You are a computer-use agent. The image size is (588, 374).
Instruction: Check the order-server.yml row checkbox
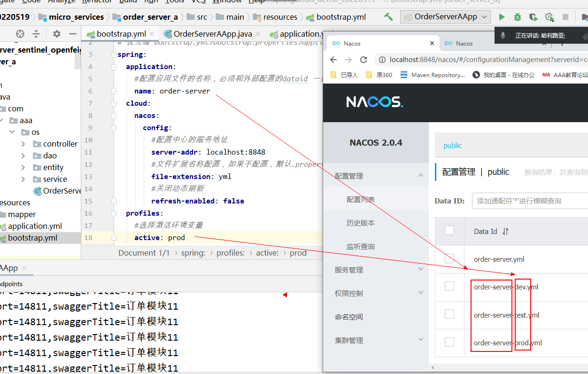pyautogui.click(x=449, y=258)
